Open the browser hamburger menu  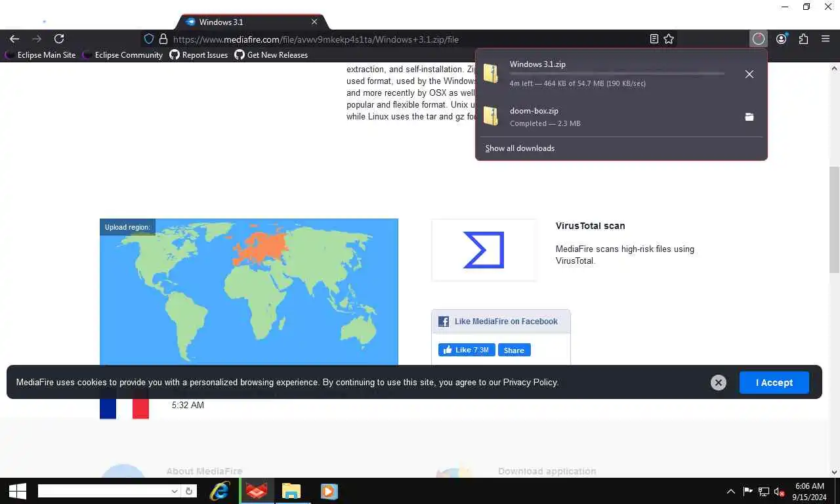tap(826, 39)
